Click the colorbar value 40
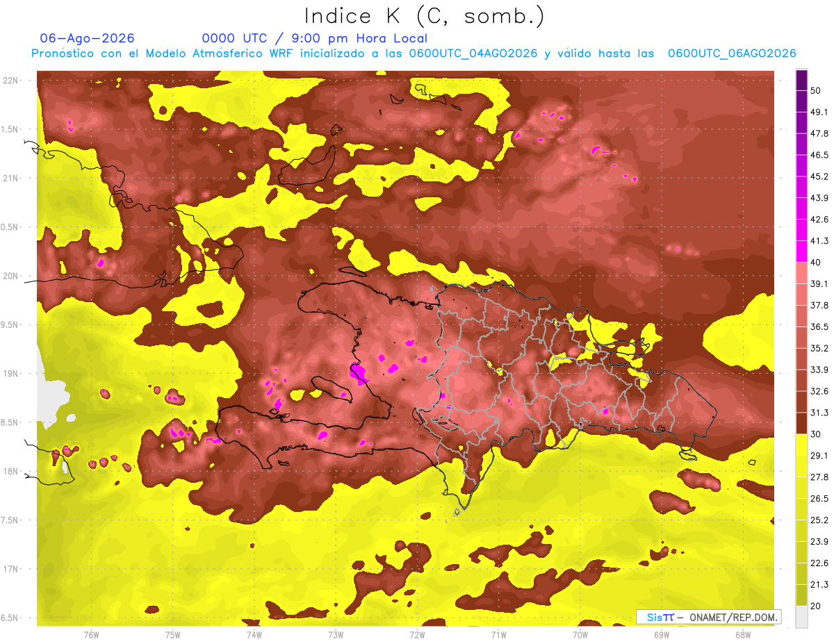The width and height of the screenshot is (834, 644). click(815, 263)
